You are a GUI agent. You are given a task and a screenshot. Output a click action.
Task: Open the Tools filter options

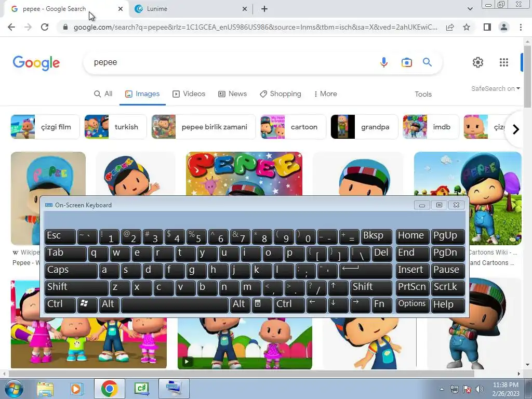pos(423,95)
